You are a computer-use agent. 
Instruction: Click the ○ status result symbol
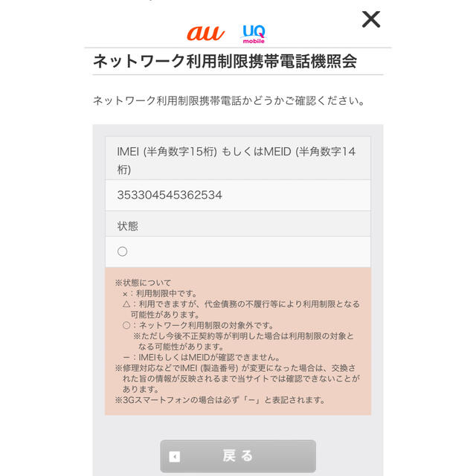[122, 251]
